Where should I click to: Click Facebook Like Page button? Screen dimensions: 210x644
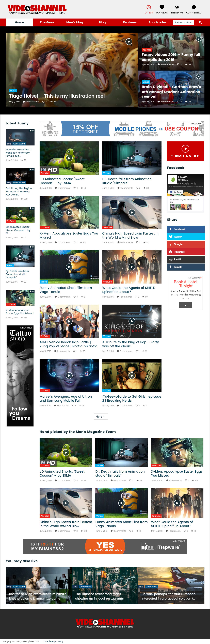(175, 192)
